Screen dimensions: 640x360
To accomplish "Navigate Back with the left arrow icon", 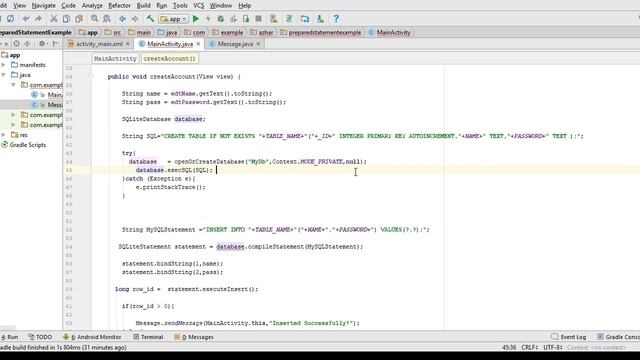I will (x=122, y=19).
